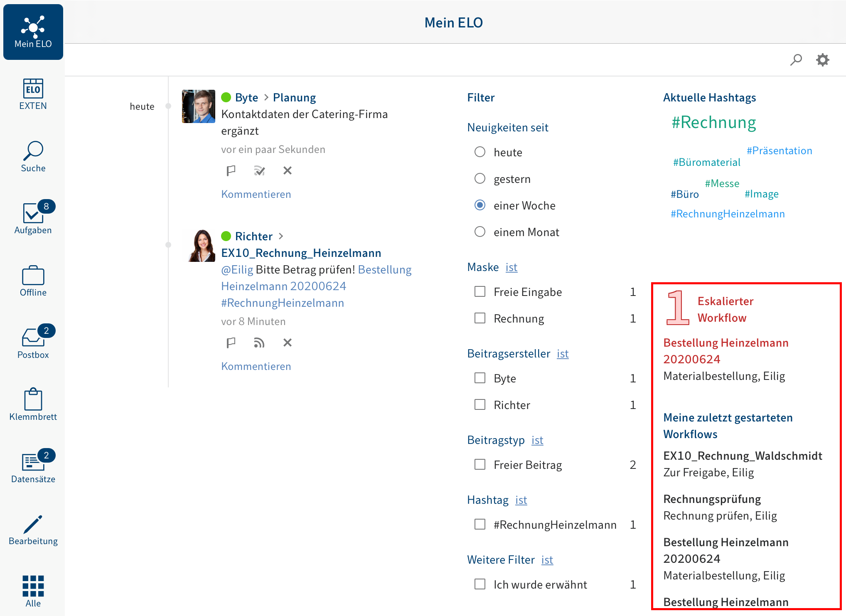Check the Ich wurde erwähnt filter

pos(480,584)
